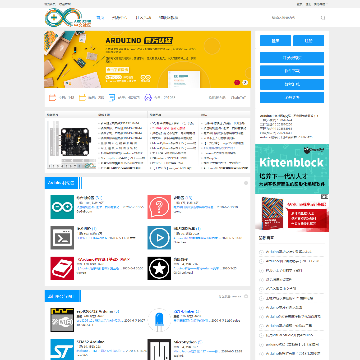Click the ARDUINO official certification banner

(147, 59)
